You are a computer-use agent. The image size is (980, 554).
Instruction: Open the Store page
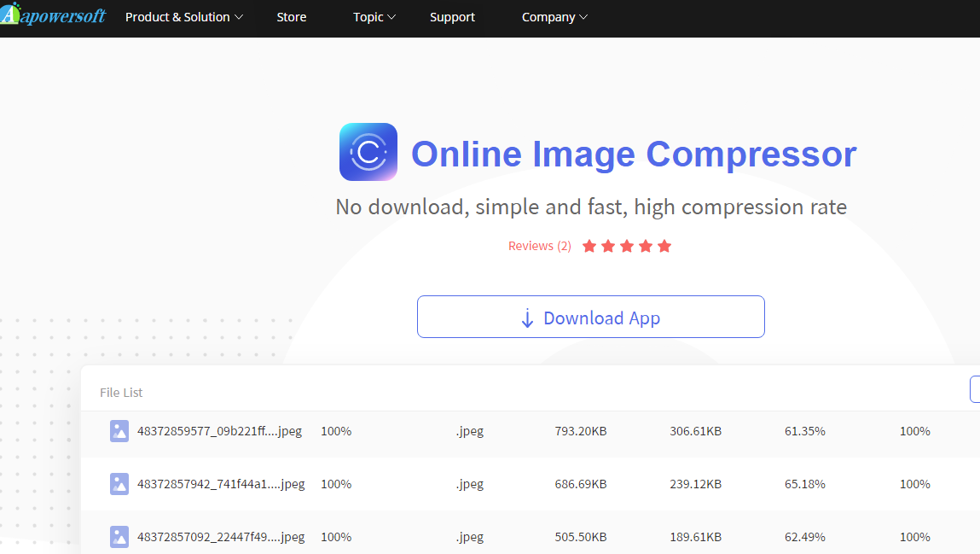coord(292,17)
